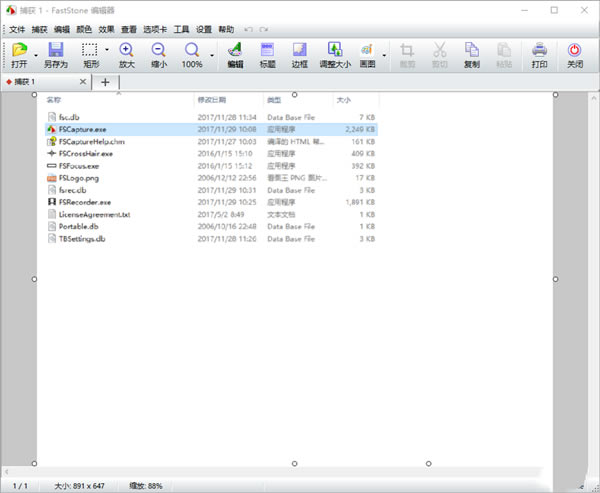Open the 编辑 menu in menu bar
This screenshot has height=493, width=600.
pos(62,29)
